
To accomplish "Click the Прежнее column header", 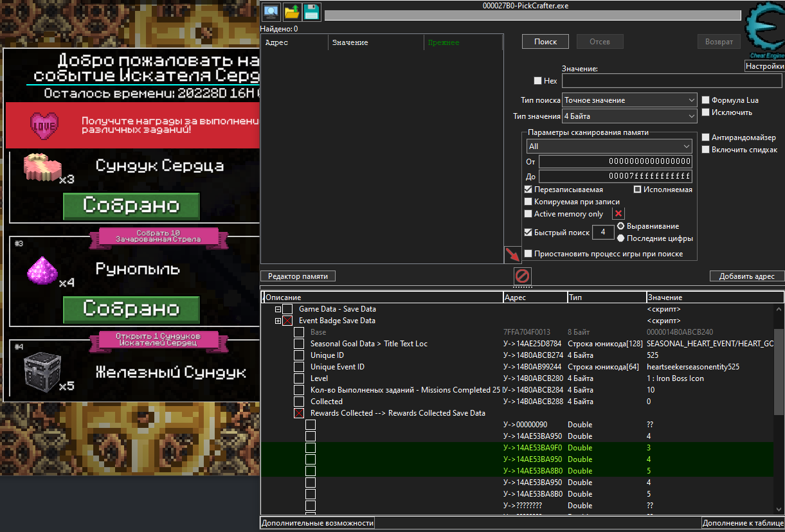I will [x=462, y=42].
